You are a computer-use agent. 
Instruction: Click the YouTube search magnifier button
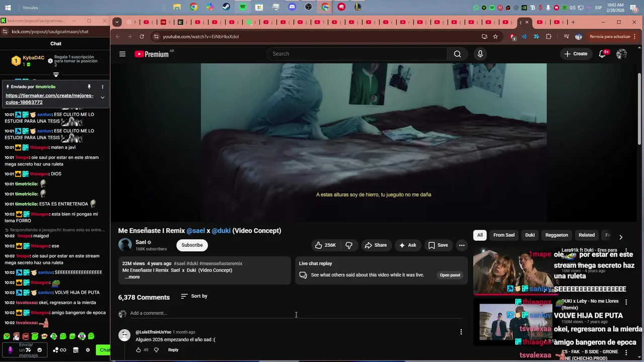[457, 54]
